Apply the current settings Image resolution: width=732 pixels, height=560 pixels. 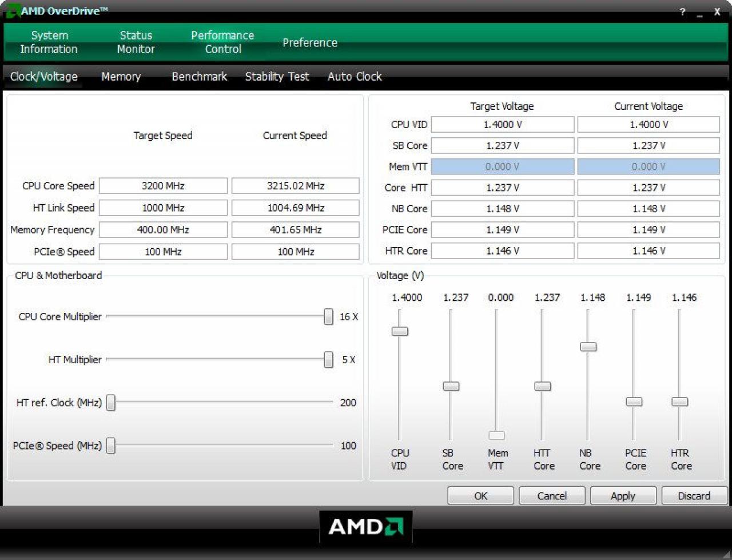[623, 496]
